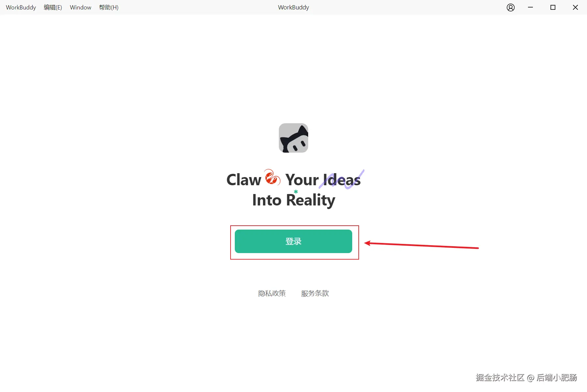Maximize the WorkBuddy window

click(x=553, y=8)
